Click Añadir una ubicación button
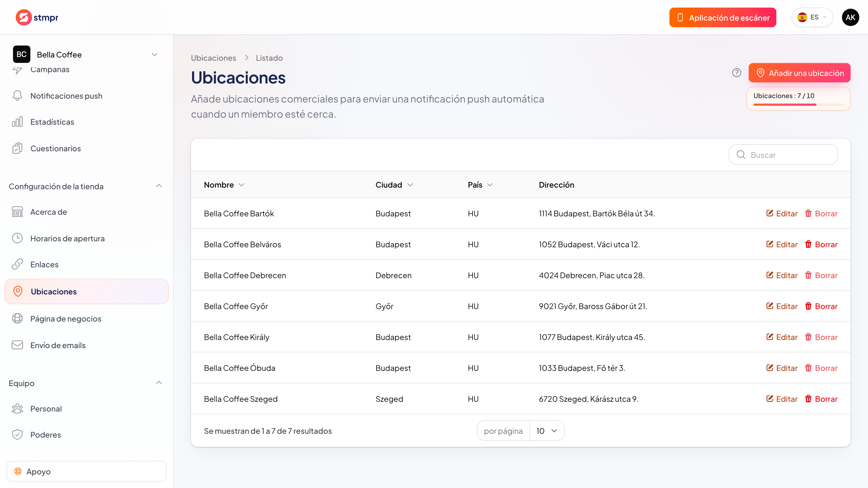Image resolution: width=868 pixels, height=488 pixels. [x=799, y=73]
